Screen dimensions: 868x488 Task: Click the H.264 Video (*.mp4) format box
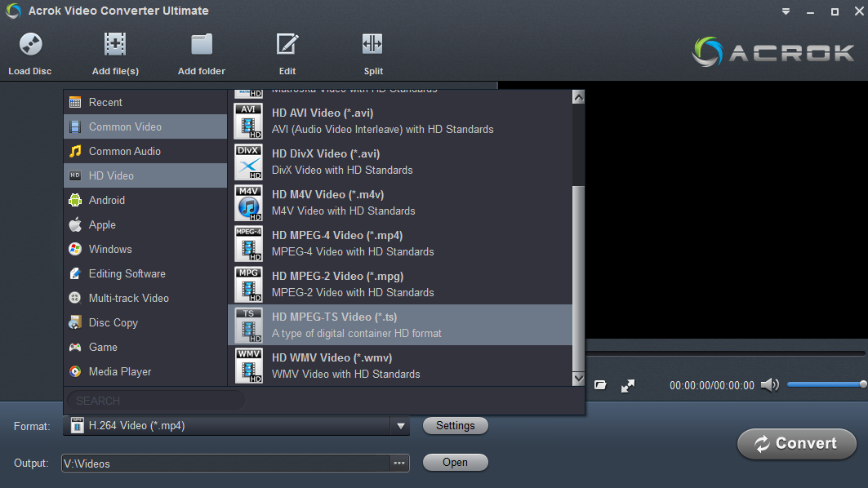[236, 426]
